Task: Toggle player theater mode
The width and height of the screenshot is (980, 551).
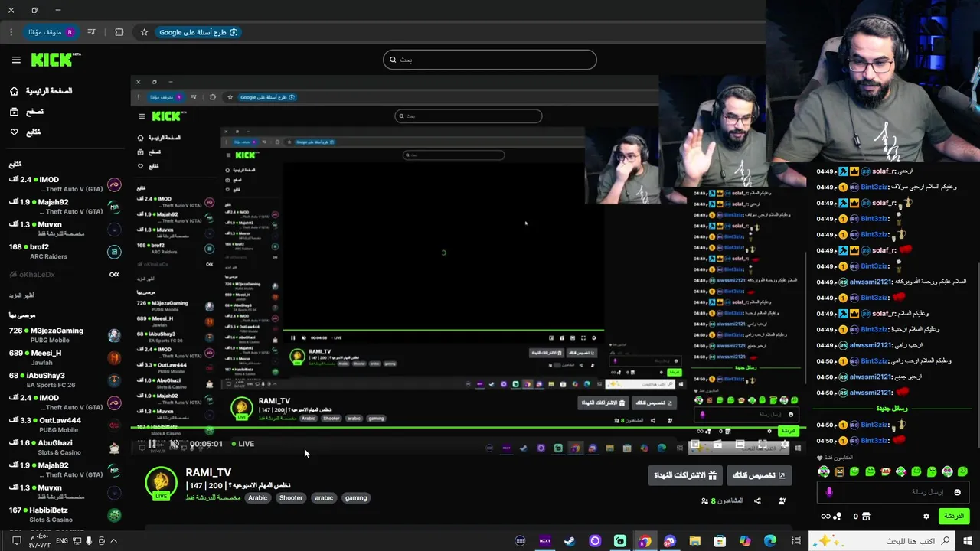Action: point(740,444)
